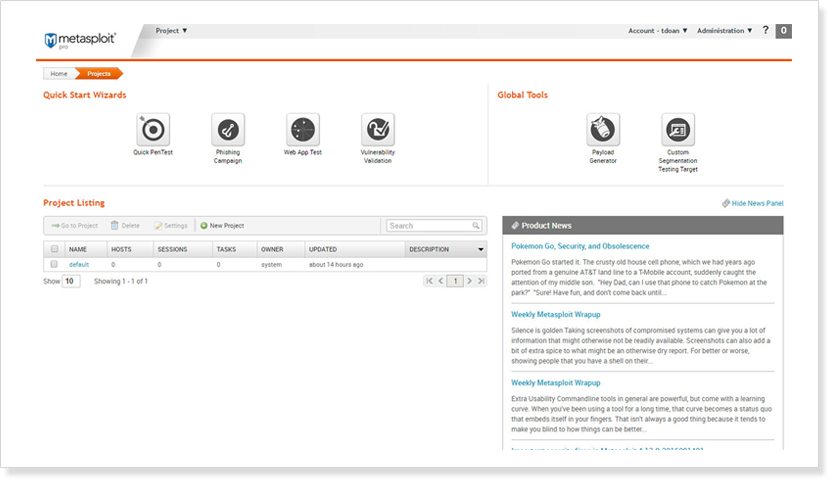828x479 pixels.
Task: Open the Vulnerability Validation wizard icon
Action: (378, 129)
